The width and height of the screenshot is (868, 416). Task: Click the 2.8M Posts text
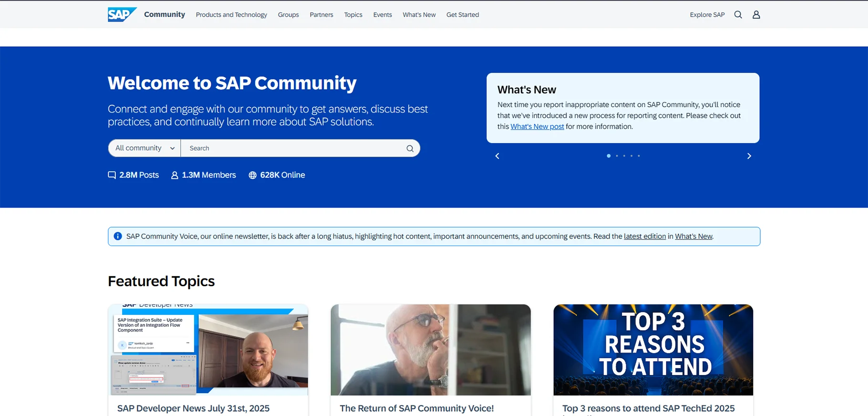pos(139,175)
